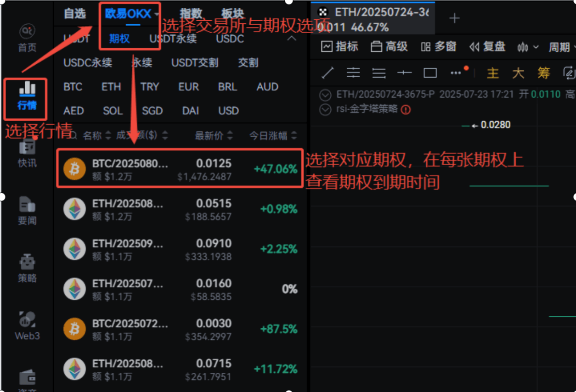Open more drawing tools (three dots)
The image size is (576, 392).
(456, 73)
